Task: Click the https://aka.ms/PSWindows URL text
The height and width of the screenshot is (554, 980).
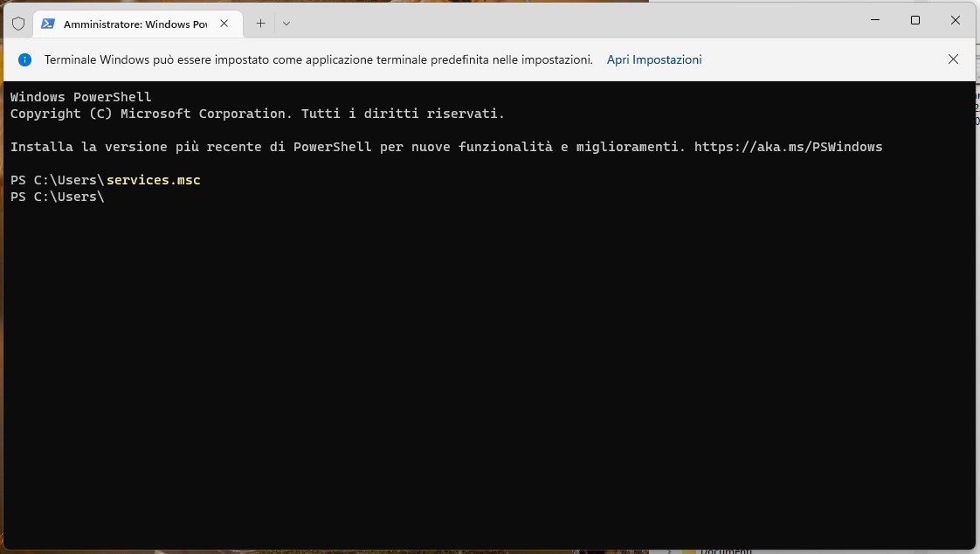Action: [x=788, y=147]
